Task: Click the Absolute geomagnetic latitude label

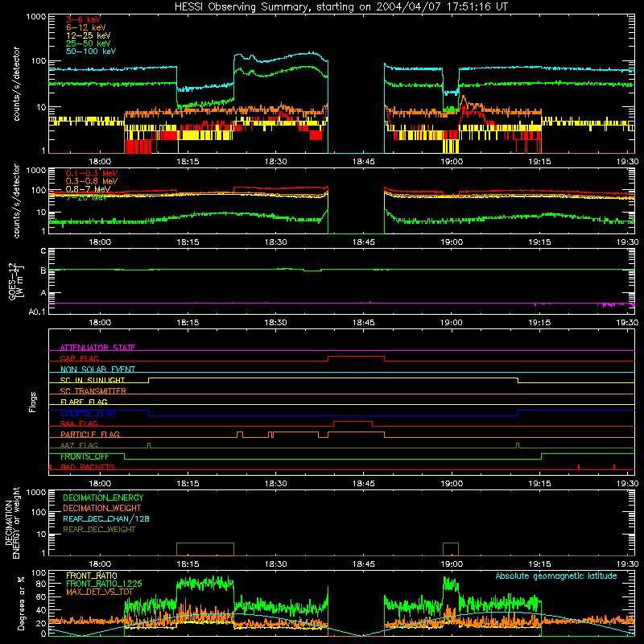Action: [556, 576]
